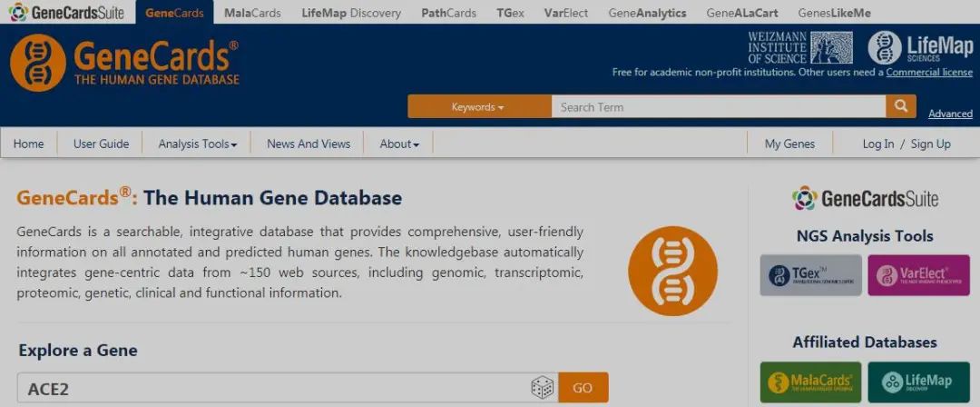Go to the Home menu item
Screen dimensions: 980x407
(x=29, y=144)
